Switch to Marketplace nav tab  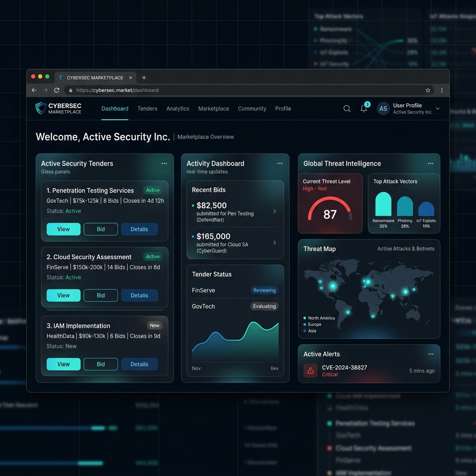click(213, 109)
